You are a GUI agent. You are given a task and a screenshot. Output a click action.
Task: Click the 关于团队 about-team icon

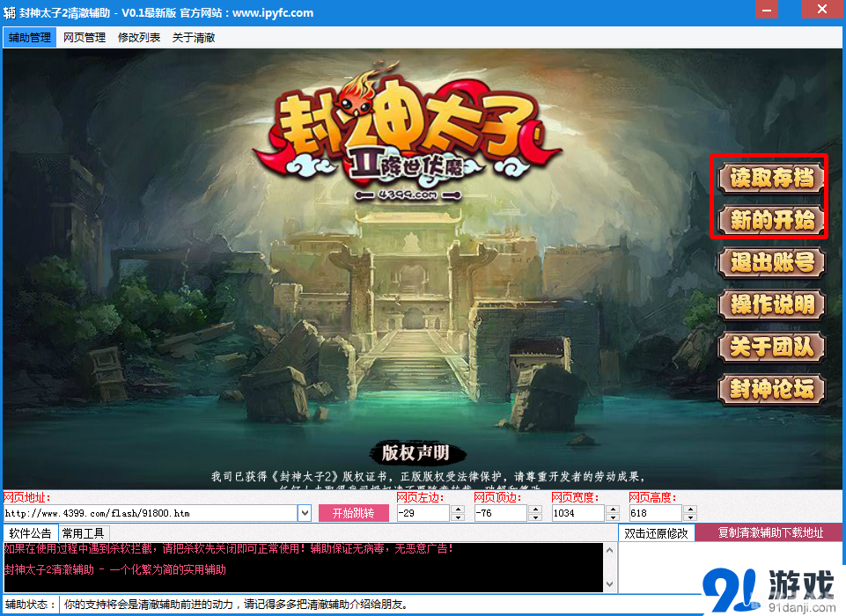(x=770, y=348)
